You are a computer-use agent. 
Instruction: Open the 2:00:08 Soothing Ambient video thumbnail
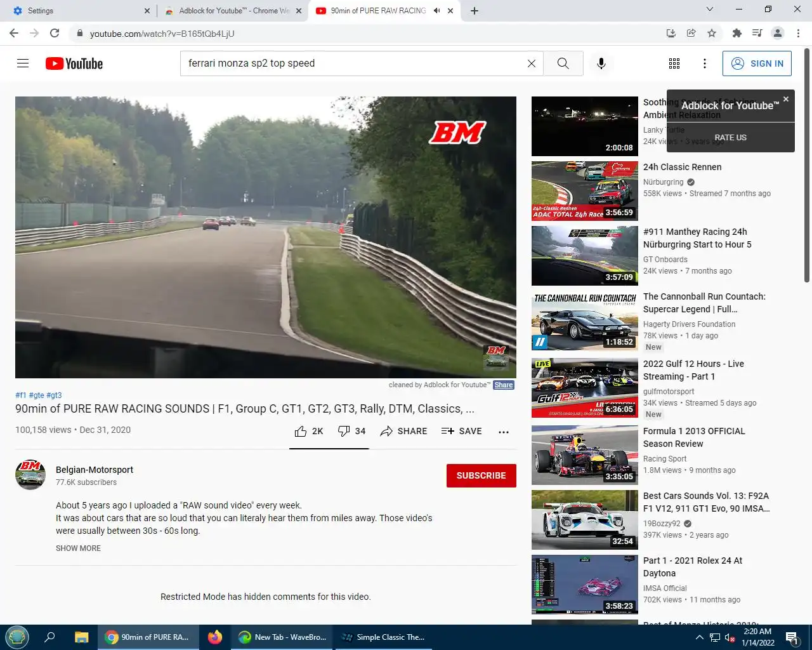click(585, 126)
